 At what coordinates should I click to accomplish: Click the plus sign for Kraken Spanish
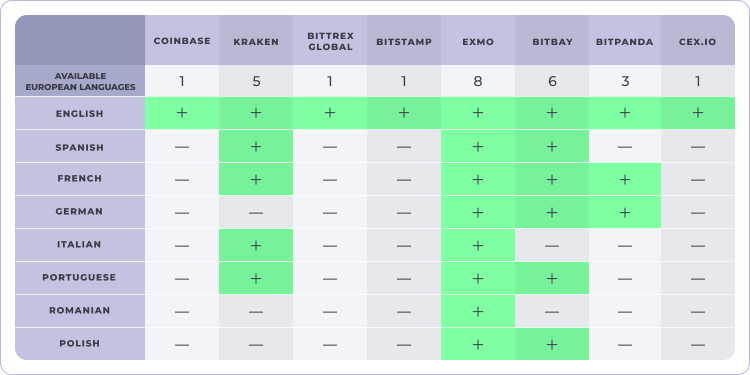(256, 146)
